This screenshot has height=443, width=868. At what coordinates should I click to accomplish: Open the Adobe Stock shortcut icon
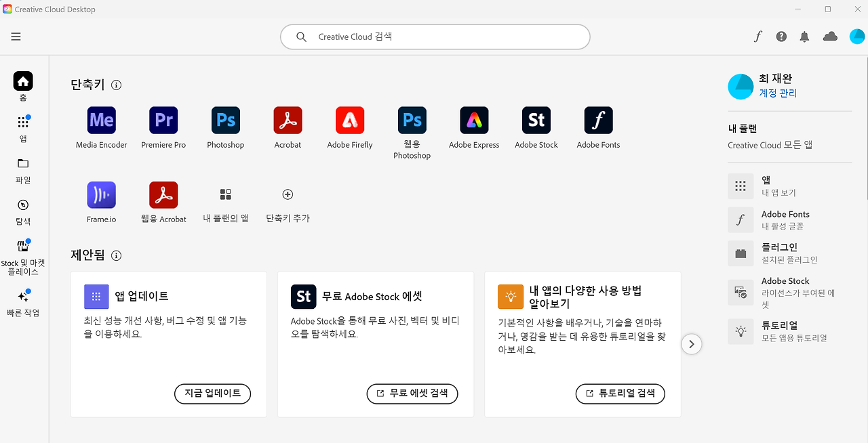[x=536, y=121]
